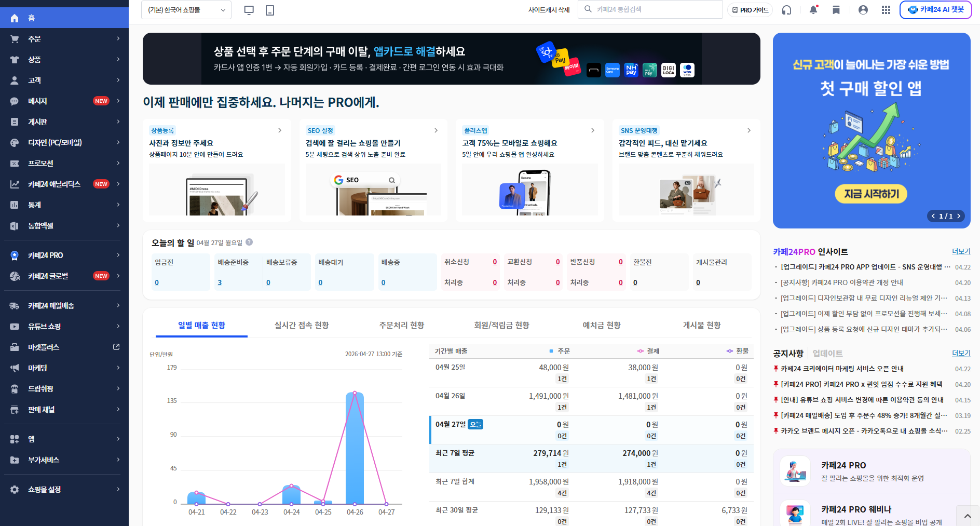
Task: Click the 쇼핑몰 설정 gear icon
Action: click(x=15, y=490)
